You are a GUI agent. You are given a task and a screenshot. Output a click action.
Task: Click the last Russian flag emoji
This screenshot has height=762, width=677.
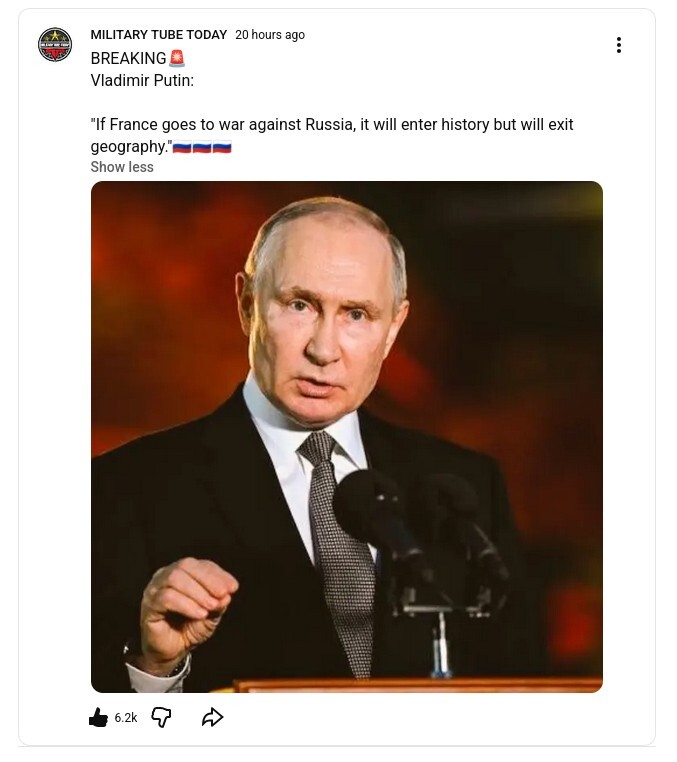pos(222,147)
